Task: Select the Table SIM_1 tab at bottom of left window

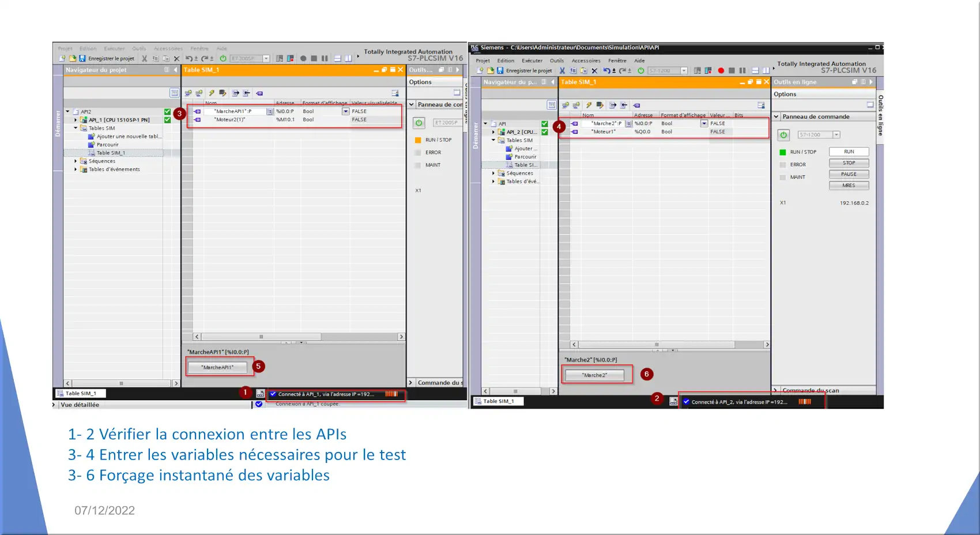Action: [x=80, y=394]
